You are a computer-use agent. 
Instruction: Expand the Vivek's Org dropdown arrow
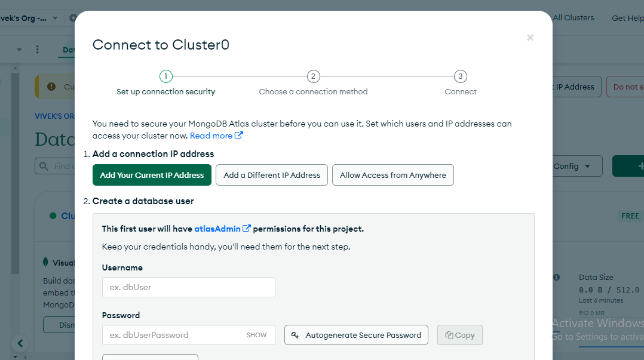[55, 18]
